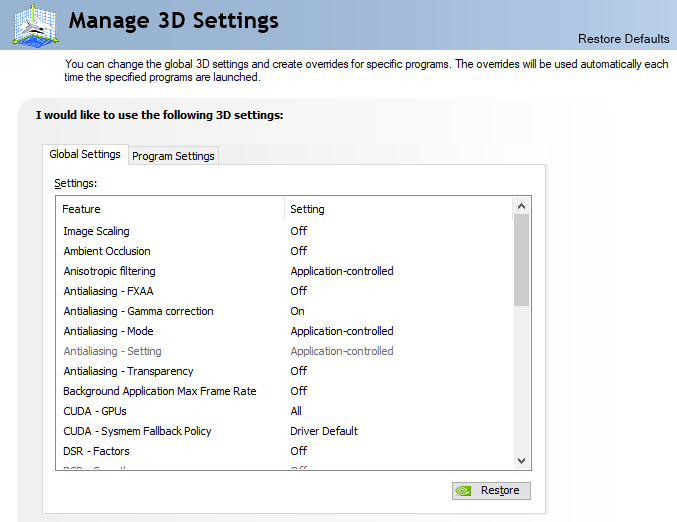Select Antialiasing - Transparency feature row

coord(128,371)
